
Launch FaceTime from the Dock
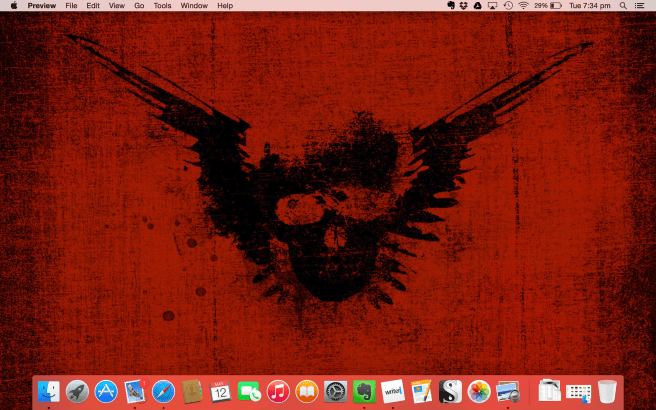(249, 392)
